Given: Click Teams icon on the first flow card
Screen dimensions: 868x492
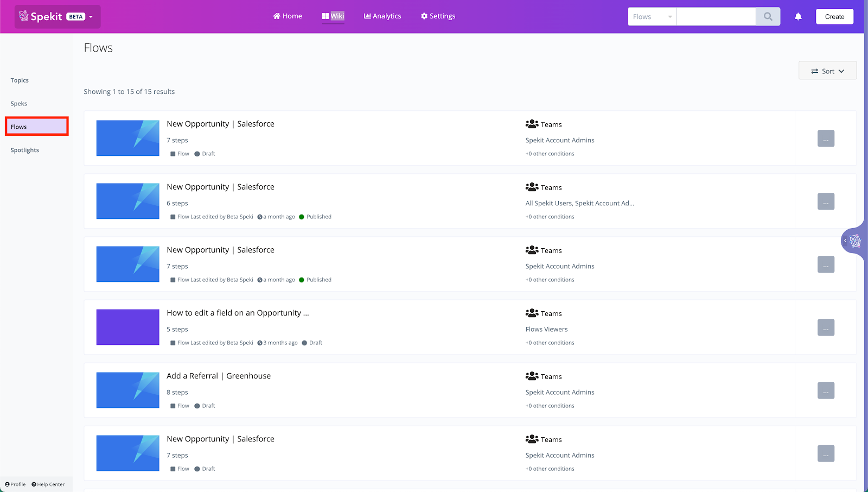Looking at the screenshot, I should pos(532,124).
